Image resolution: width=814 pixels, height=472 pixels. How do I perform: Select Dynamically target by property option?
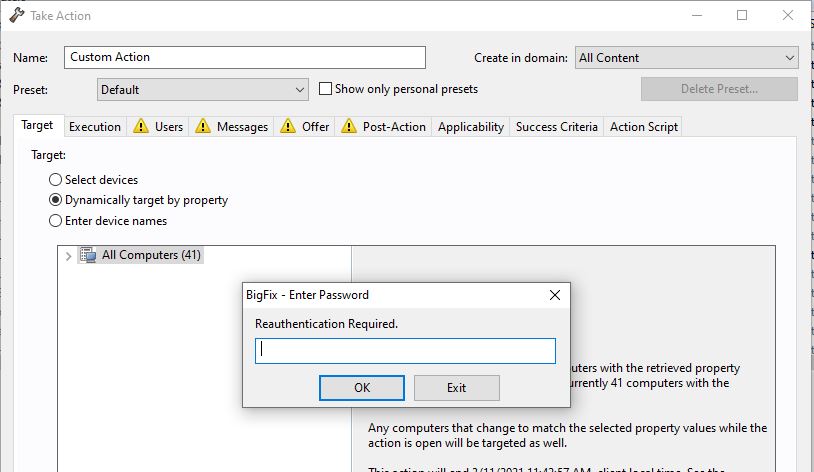[x=55, y=200]
